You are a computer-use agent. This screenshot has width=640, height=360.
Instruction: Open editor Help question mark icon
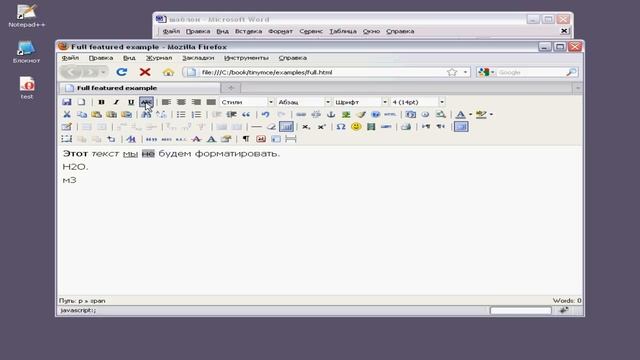point(376,114)
